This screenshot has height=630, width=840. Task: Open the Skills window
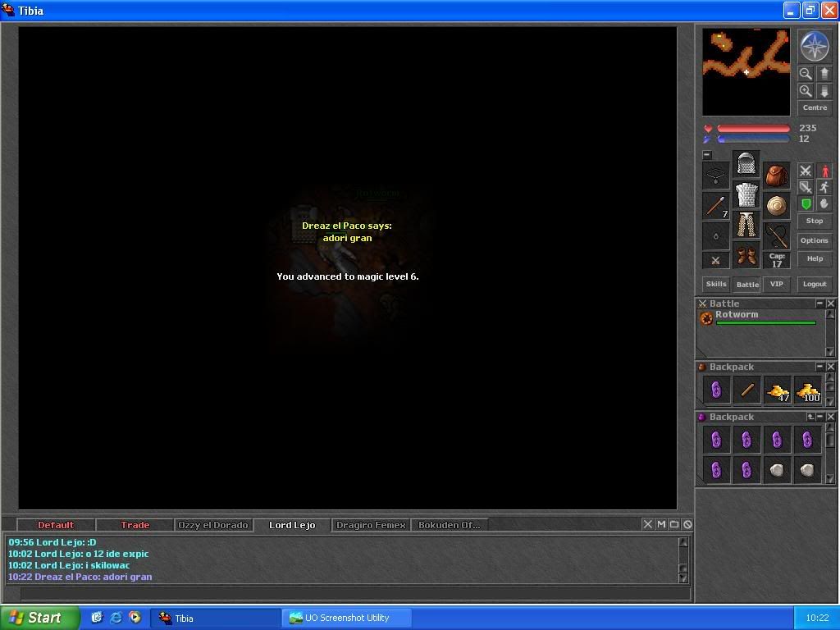pos(715,284)
